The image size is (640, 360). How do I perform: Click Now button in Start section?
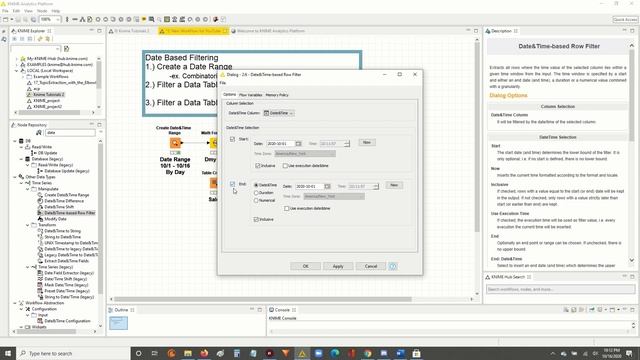pos(367,142)
